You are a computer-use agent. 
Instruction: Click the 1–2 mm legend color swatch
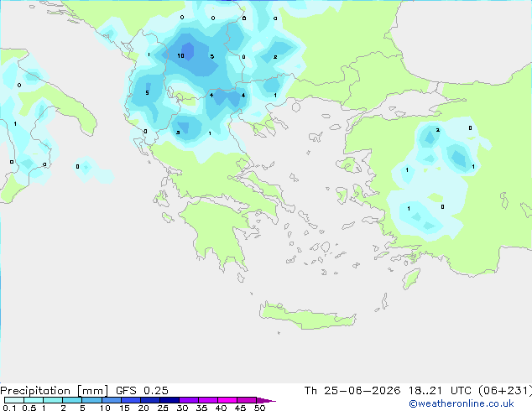coord(53,400)
